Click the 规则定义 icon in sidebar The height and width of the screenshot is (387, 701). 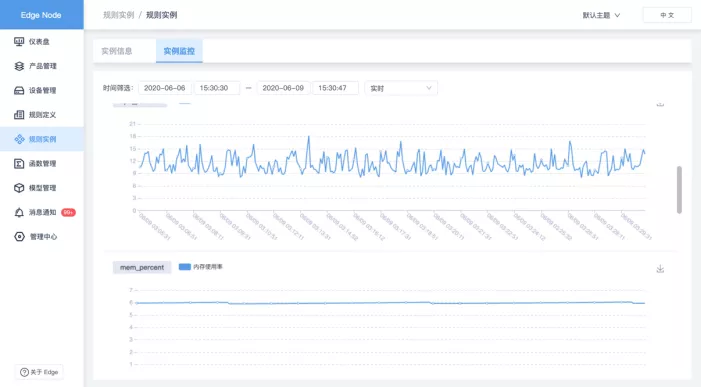pyautogui.click(x=19, y=115)
